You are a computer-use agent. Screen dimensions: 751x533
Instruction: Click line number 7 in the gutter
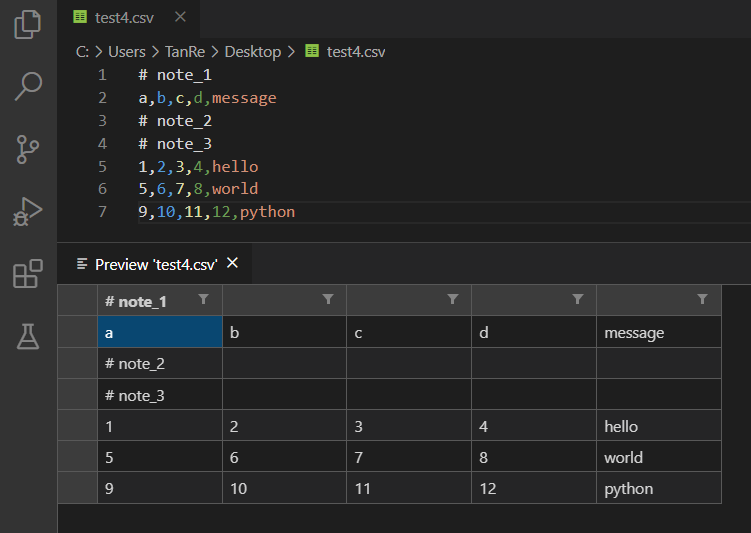point(102,211)
